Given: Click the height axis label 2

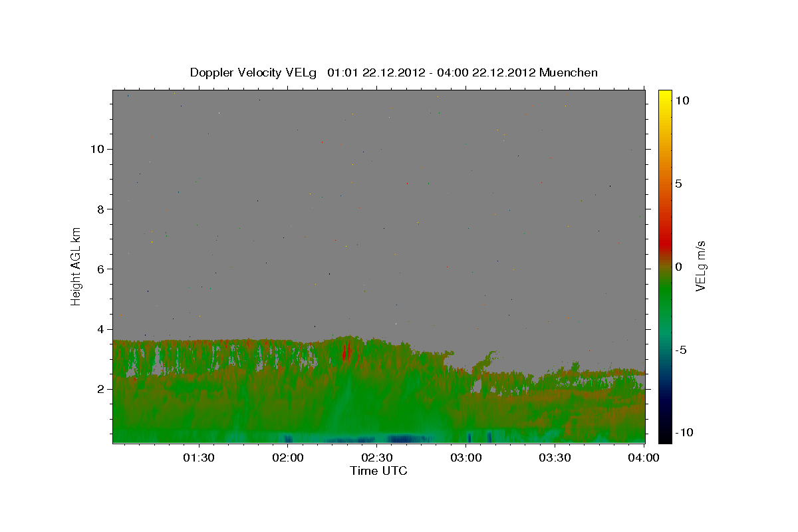Looking at the screenshot, I should coord(100,389).
